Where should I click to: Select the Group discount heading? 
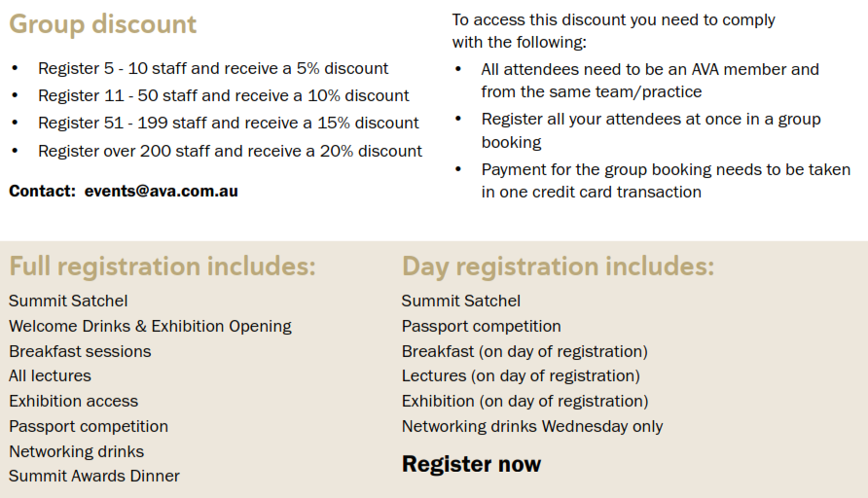102,24
